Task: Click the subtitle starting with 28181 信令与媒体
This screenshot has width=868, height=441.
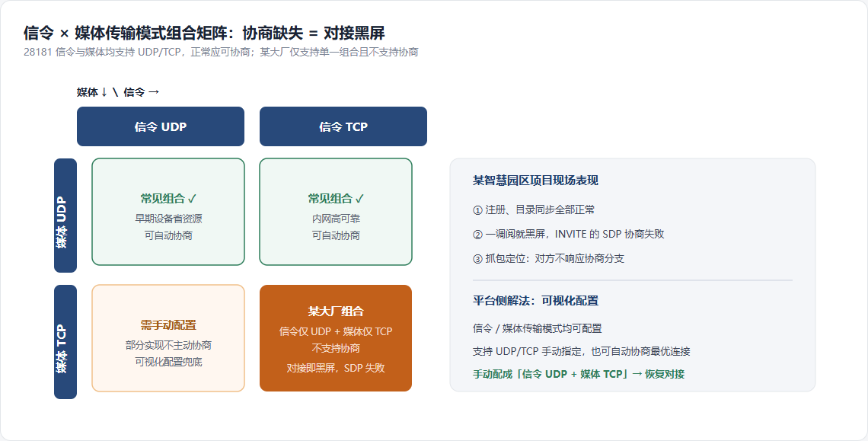Action: point(221,52)
